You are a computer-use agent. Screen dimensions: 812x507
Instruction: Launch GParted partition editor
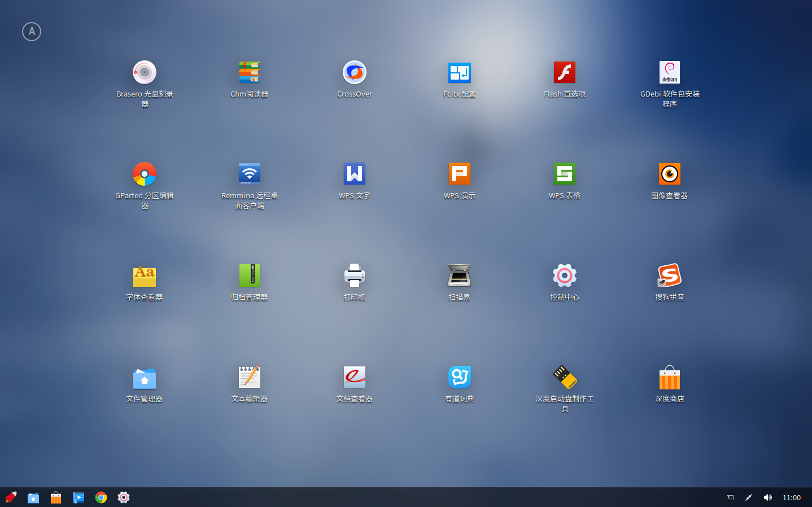[x=145, y=174]
